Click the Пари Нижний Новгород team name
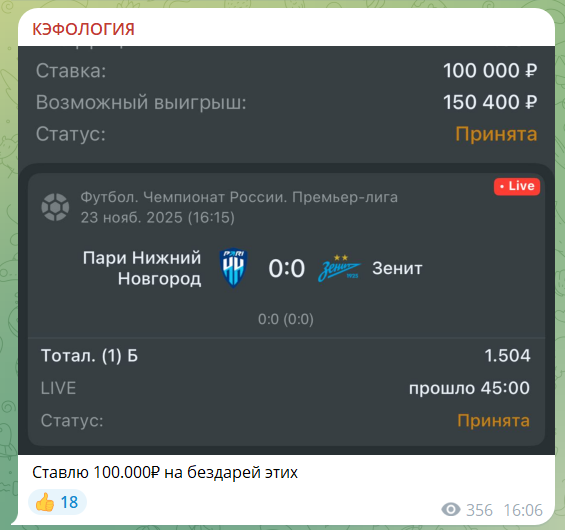 point(142,268)
